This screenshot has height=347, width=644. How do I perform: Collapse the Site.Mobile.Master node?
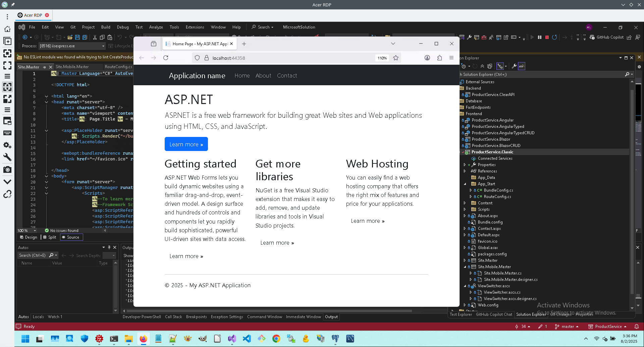pyautogui.click(x=465, y=267)
